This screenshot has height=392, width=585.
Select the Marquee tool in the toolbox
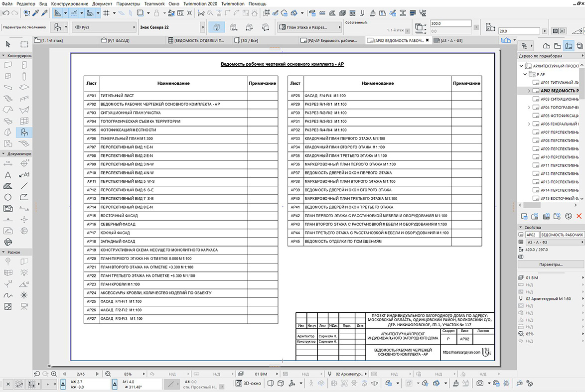click(x=24, y=44)
